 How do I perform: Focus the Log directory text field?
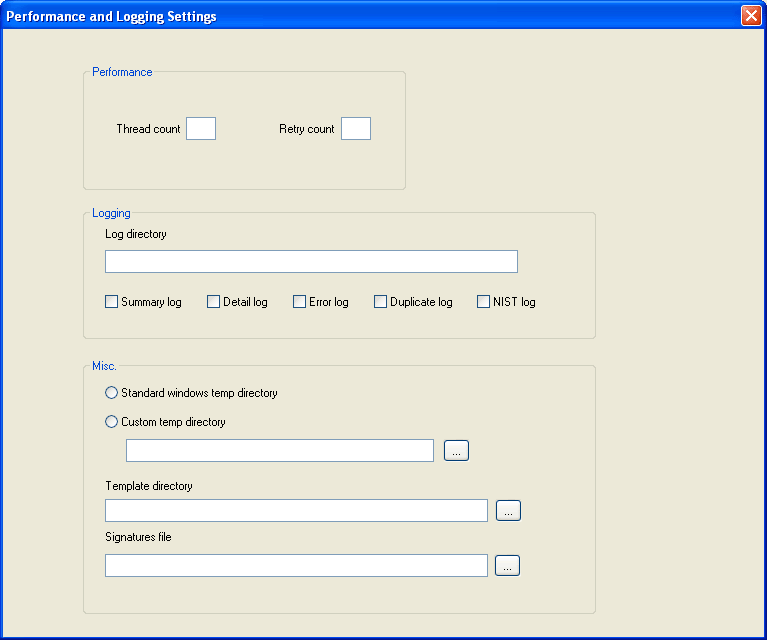[311, 261]
